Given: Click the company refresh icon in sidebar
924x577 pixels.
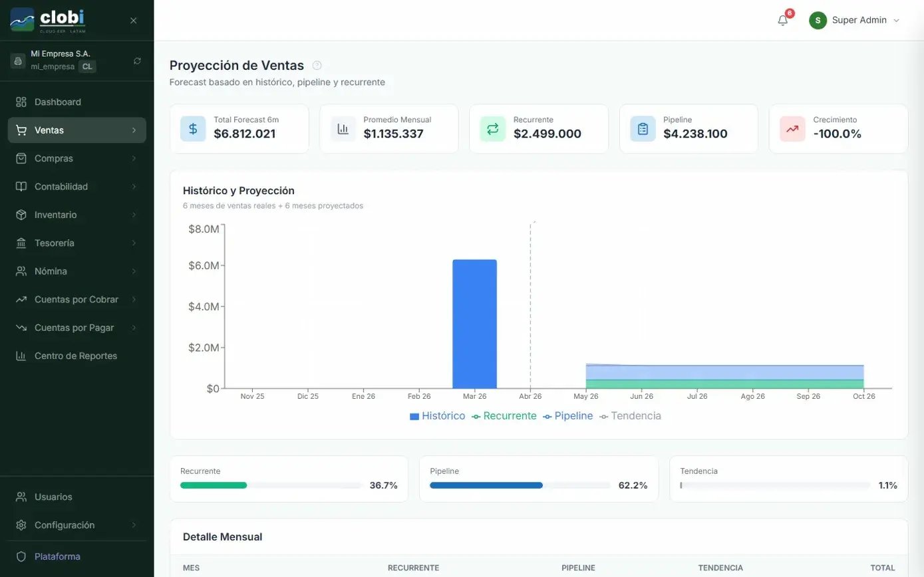Looking at the screenshot, I should pos(137,60).
